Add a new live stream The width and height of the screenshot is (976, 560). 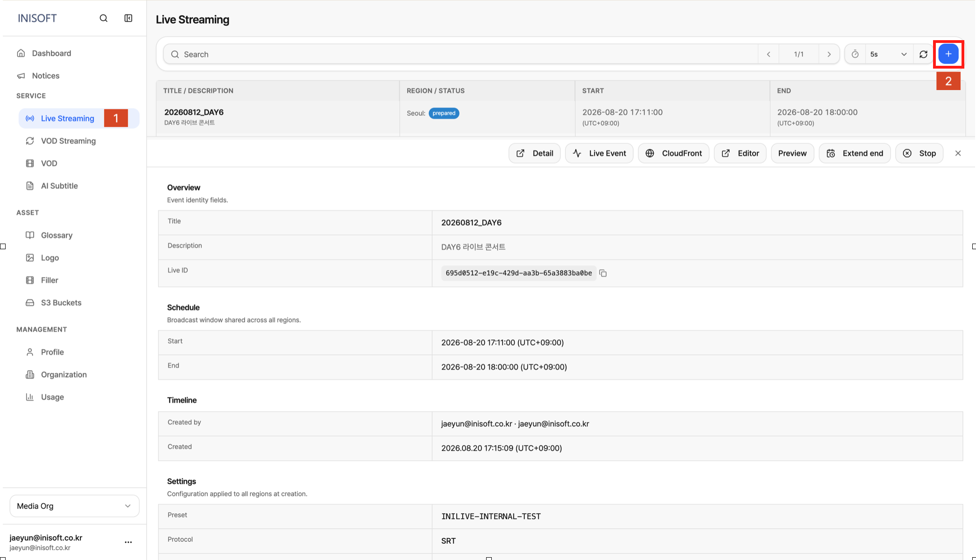[x=948, y=54]
